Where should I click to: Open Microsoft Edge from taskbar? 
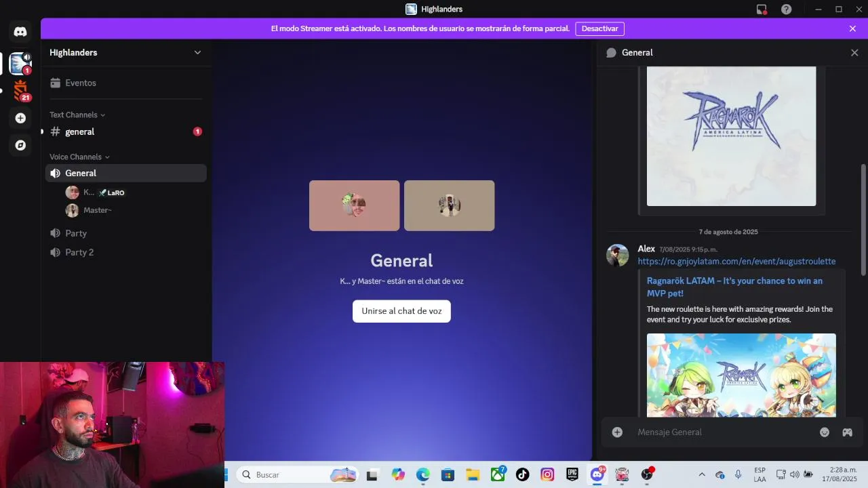(x=422, y=474)
